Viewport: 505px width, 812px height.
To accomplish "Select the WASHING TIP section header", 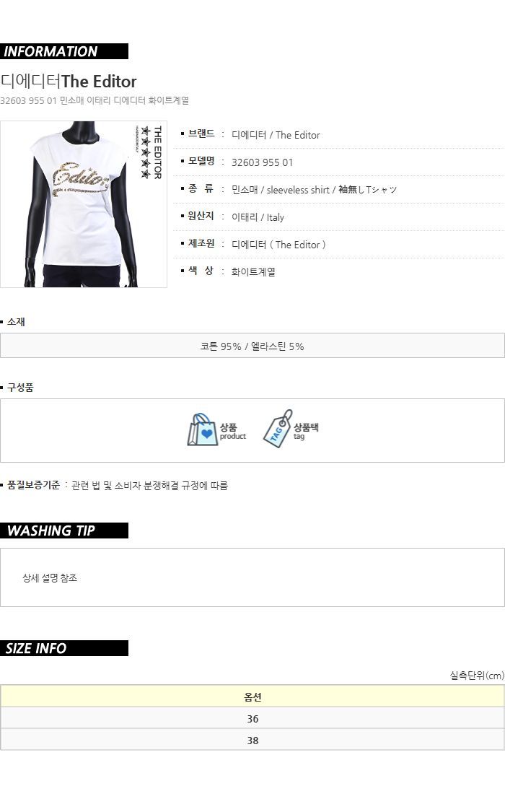I will [64, 531].
